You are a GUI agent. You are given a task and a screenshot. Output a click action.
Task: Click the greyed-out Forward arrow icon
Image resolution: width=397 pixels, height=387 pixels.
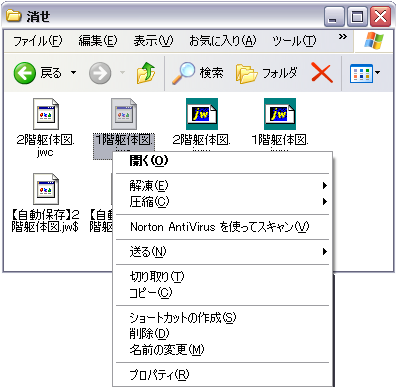tap(100, 73)
